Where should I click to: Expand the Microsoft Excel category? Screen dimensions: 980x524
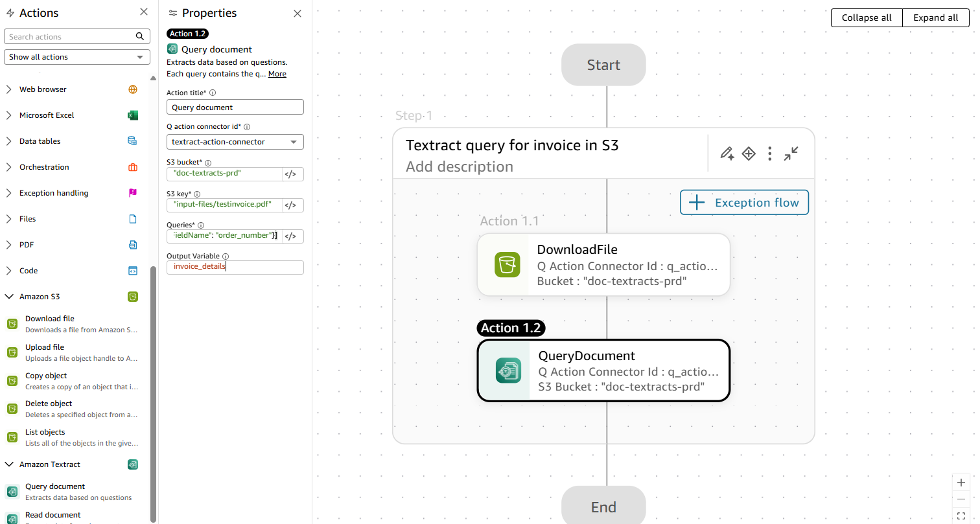tap(8, 115)
